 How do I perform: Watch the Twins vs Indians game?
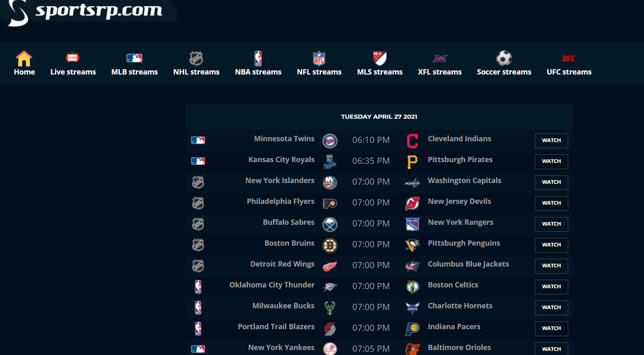coord(551,140)
